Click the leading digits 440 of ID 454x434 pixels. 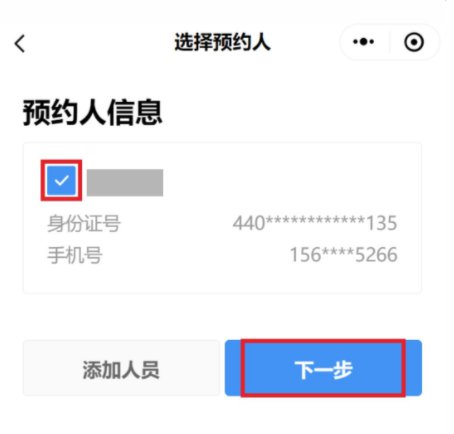click(x=249, y=223)
